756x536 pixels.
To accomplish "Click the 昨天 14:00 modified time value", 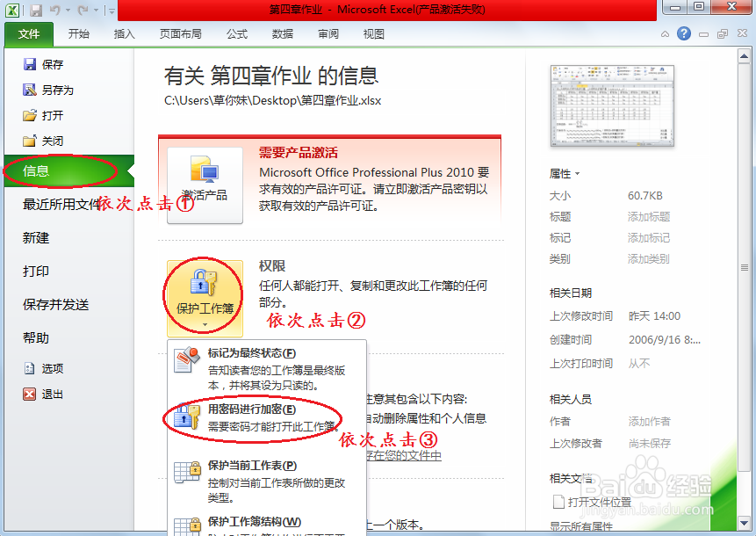I will click(654, 316).
